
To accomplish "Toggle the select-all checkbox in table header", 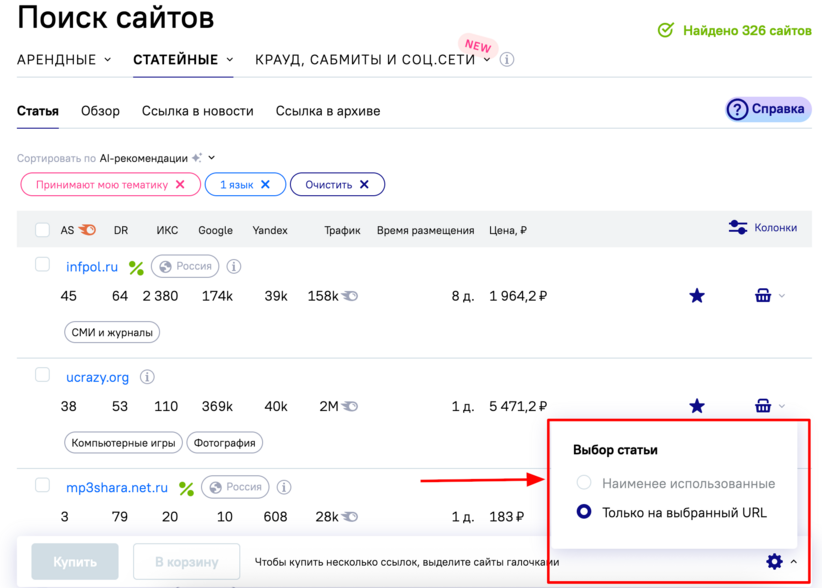I will pos(42,230).
